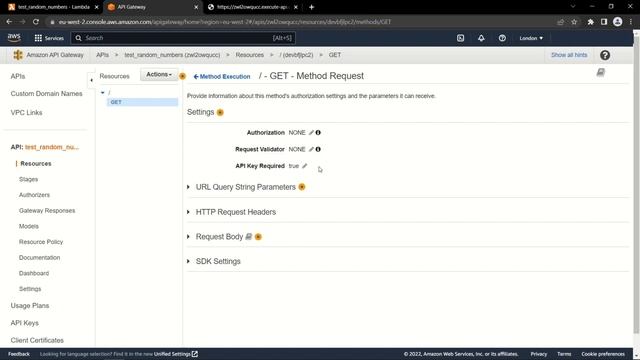Image resolution: width=640 pixels, height=360 pixels.
Task: Open API Keys page
Action: [x=24, y=323]
